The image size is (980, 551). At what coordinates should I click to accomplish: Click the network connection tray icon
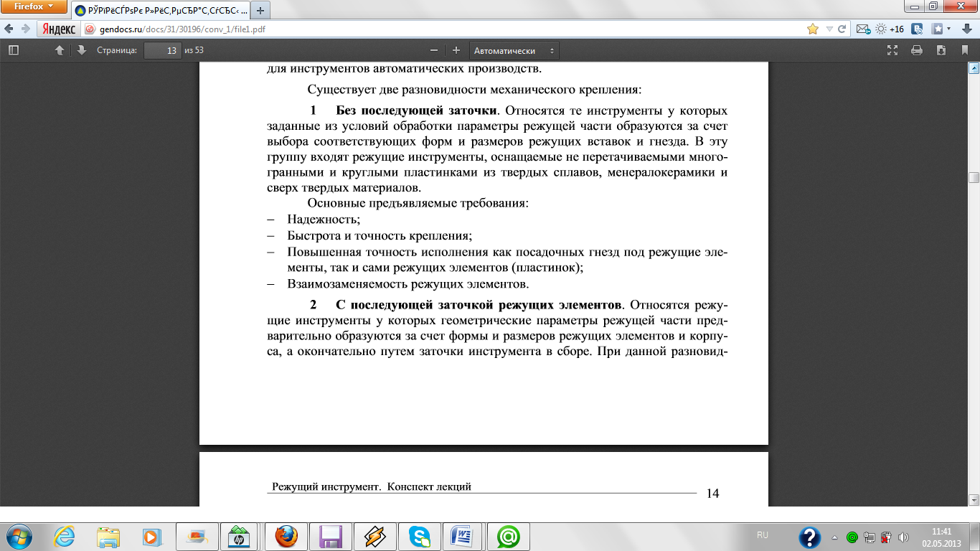869,537
